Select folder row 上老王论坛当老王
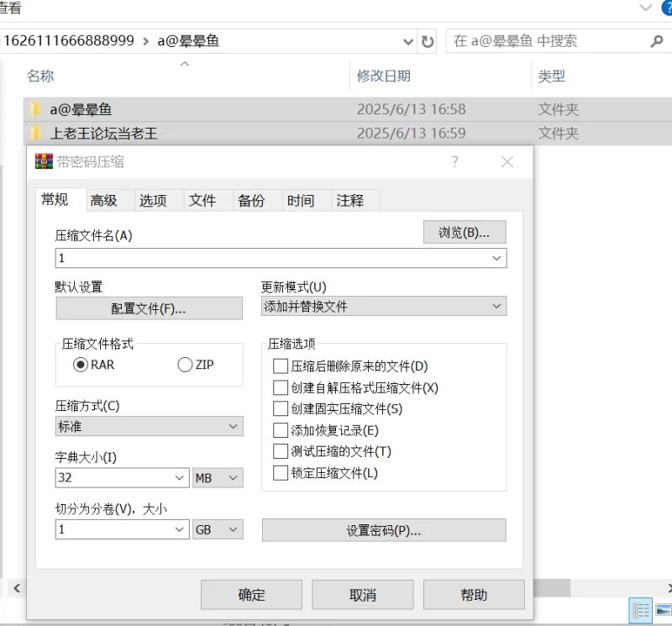 pos(348,134)
